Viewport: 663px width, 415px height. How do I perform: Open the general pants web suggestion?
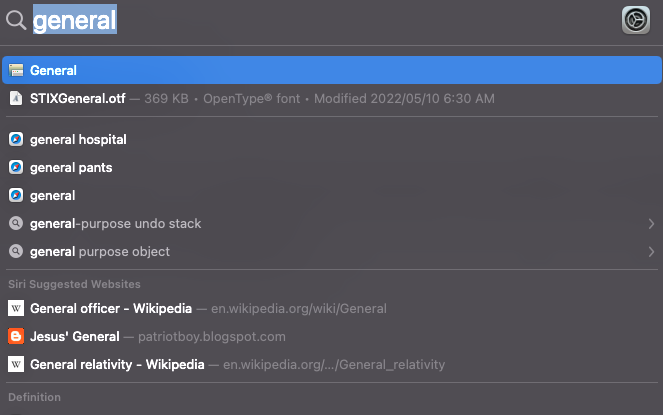coord(332,167)
